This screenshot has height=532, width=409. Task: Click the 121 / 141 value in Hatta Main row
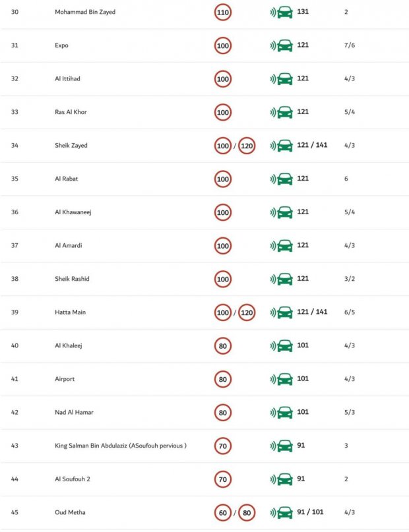[312, 312]
